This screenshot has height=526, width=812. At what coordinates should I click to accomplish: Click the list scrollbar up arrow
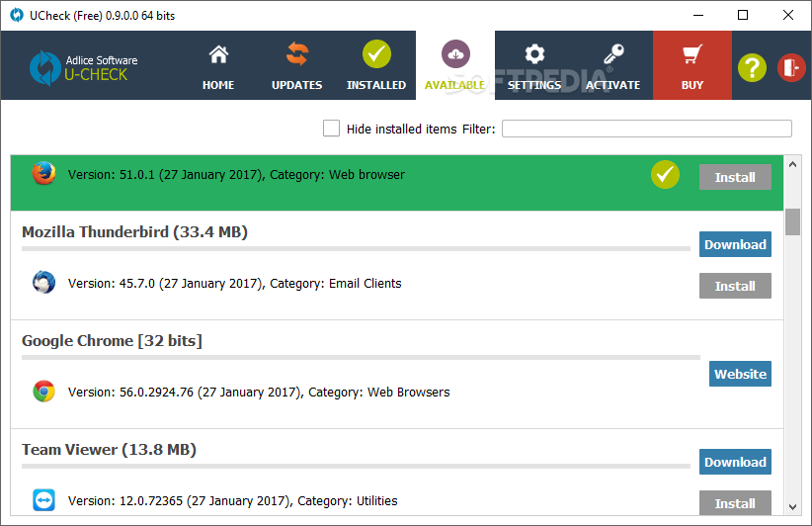(792, 165)
